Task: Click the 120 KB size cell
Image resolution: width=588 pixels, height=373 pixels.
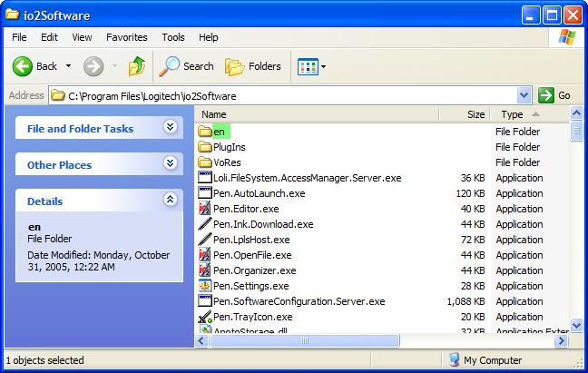Action: click(470, 193)
